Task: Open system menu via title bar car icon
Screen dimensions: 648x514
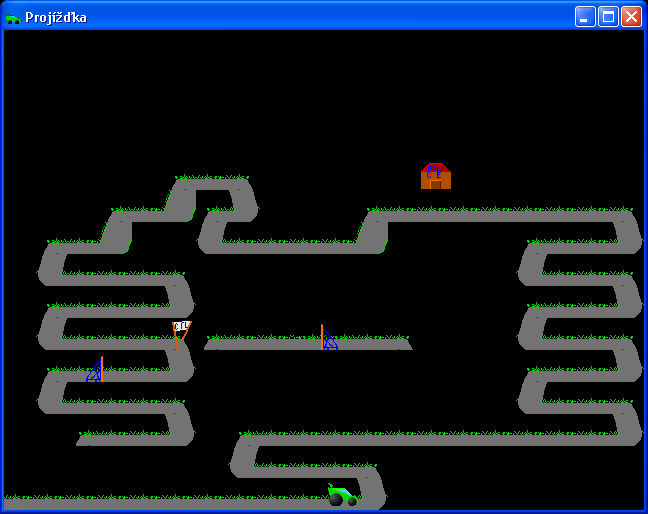Action: click(x=13, y=17)
